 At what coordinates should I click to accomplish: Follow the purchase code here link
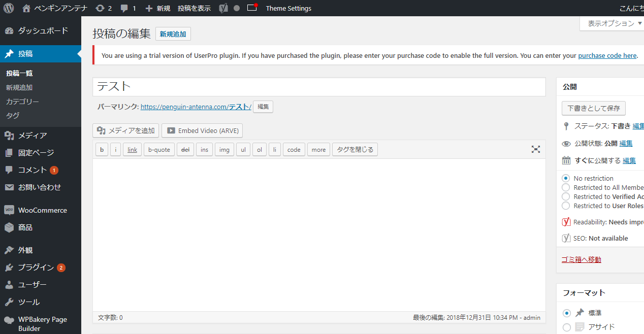tap(607, 55)
